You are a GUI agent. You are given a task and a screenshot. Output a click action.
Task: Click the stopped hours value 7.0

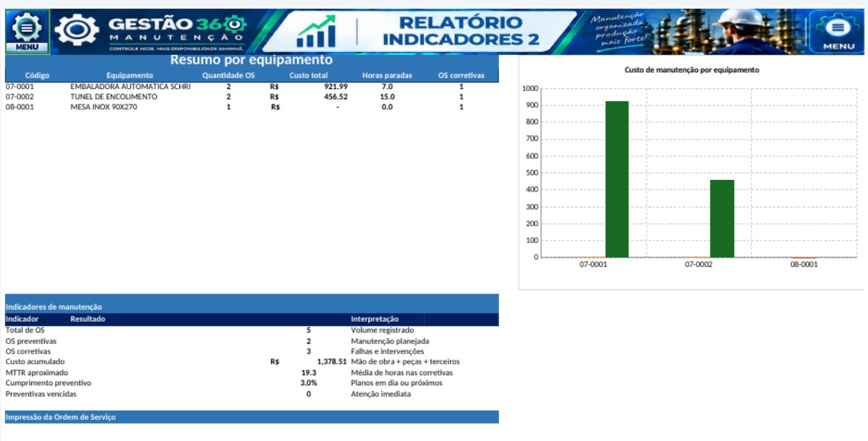(x=387, y=87)
